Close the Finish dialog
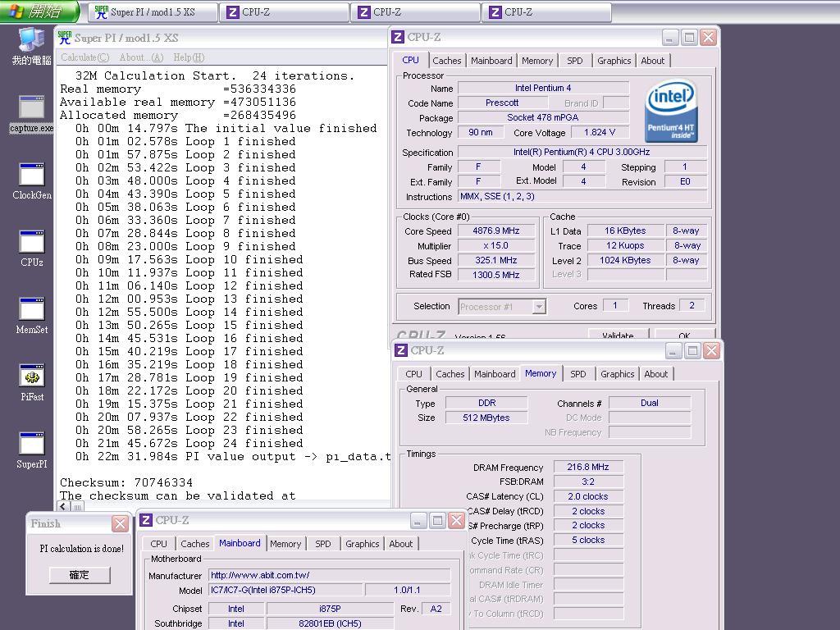Image resolution: width=840 pixels, height=630 pixels. (x=120, y=524)
